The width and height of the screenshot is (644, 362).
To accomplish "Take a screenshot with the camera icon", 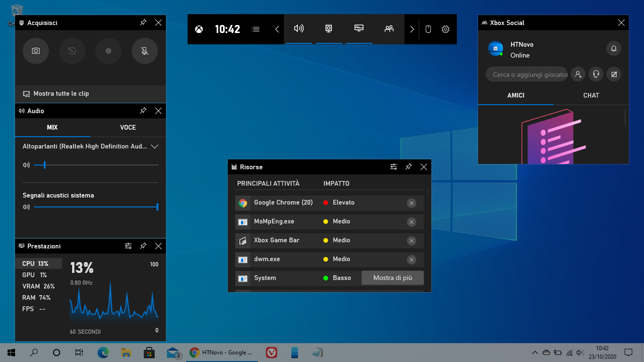I will point(35,51).
